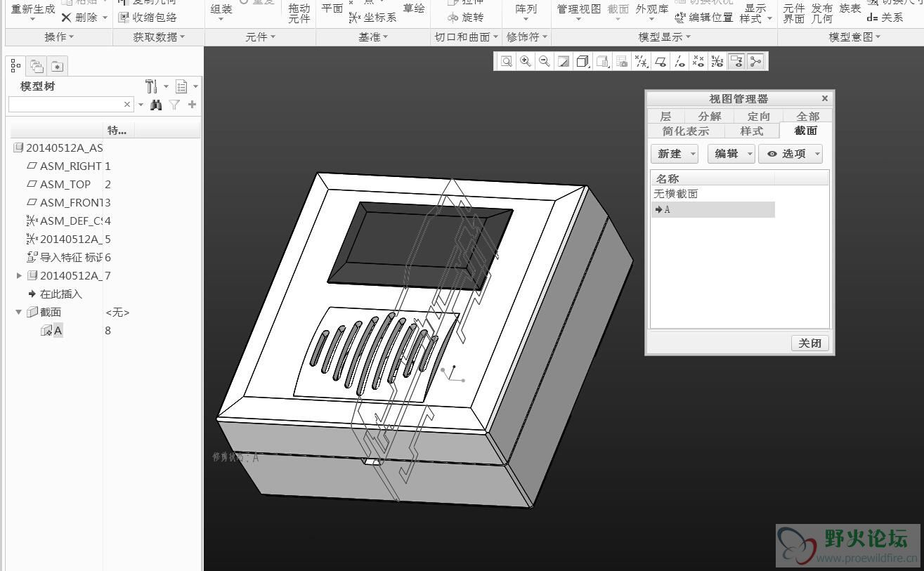Switch to the Model Tree navigator tab
Image resolution: width=924 pixels, height=571 pixels.
click(x=16, y=66)
